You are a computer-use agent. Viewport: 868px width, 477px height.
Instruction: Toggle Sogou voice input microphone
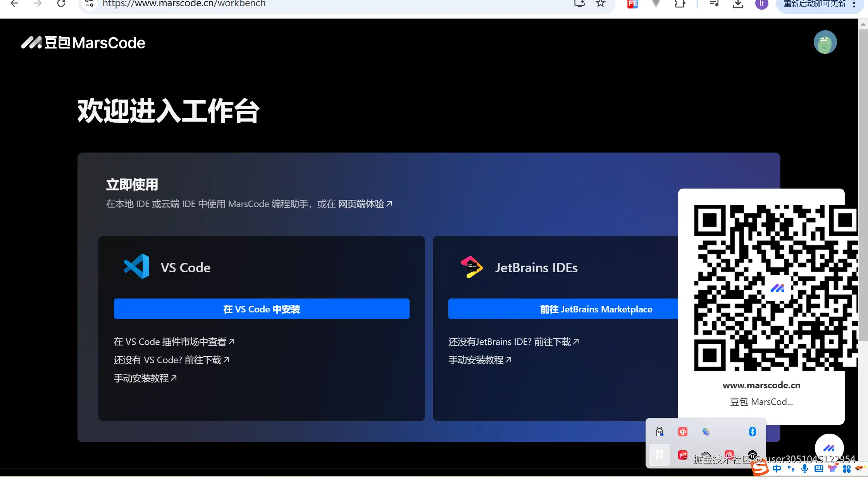[805, 469]
